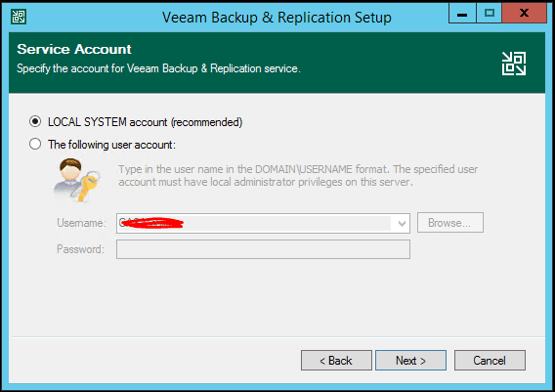
Task: Expand the Username dropdown arrow
Action: coord(402,224)
